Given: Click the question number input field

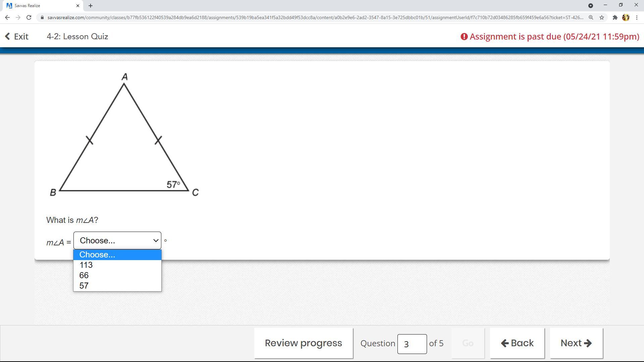Looking at the screenshot, I should (x=412, y=344).
